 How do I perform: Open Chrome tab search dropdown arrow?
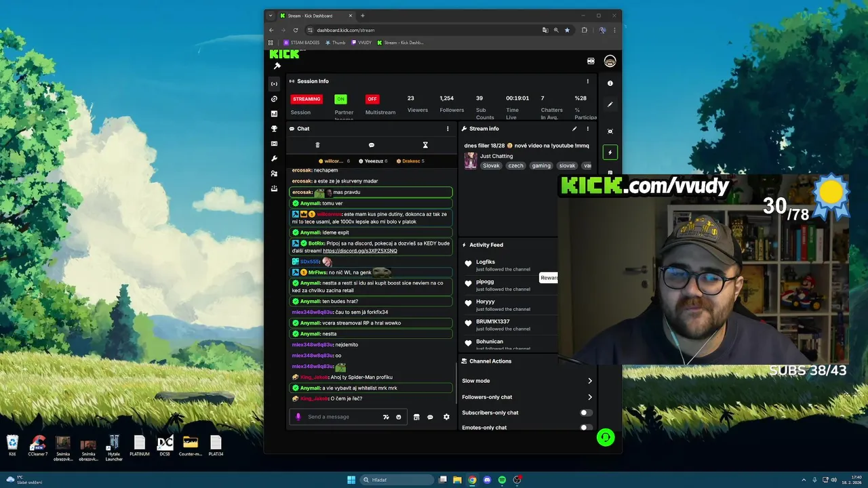(271, 16)
